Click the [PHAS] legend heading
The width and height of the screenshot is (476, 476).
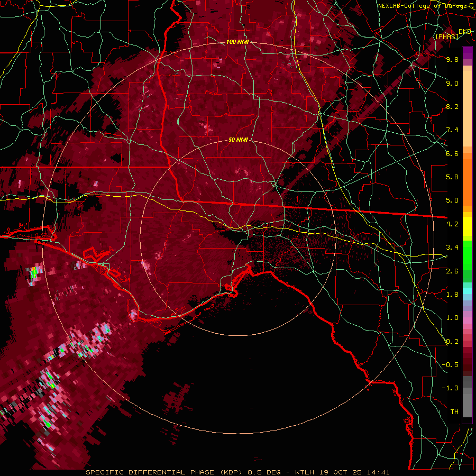(447, 36)
